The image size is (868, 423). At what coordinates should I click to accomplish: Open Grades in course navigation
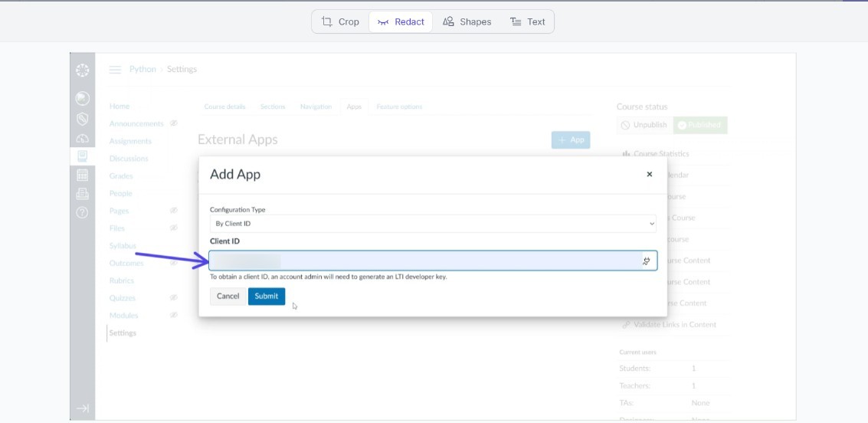pos(121,176)
